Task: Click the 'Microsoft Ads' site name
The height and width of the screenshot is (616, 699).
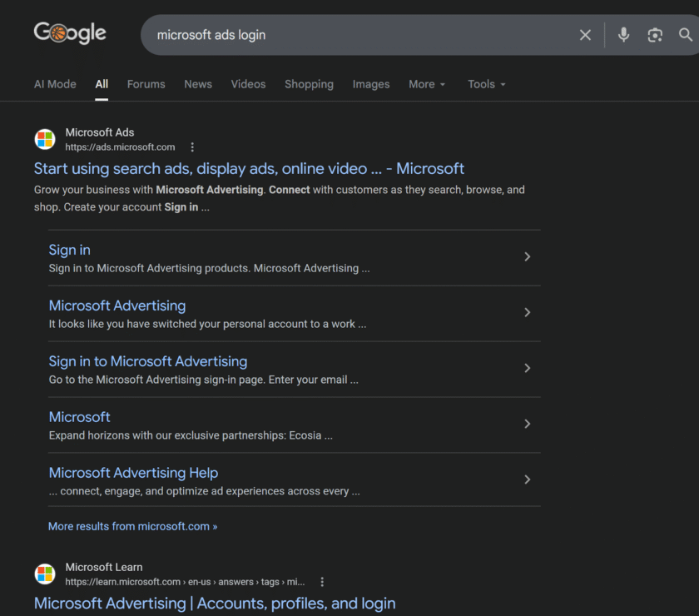Action: pos(99,132)
